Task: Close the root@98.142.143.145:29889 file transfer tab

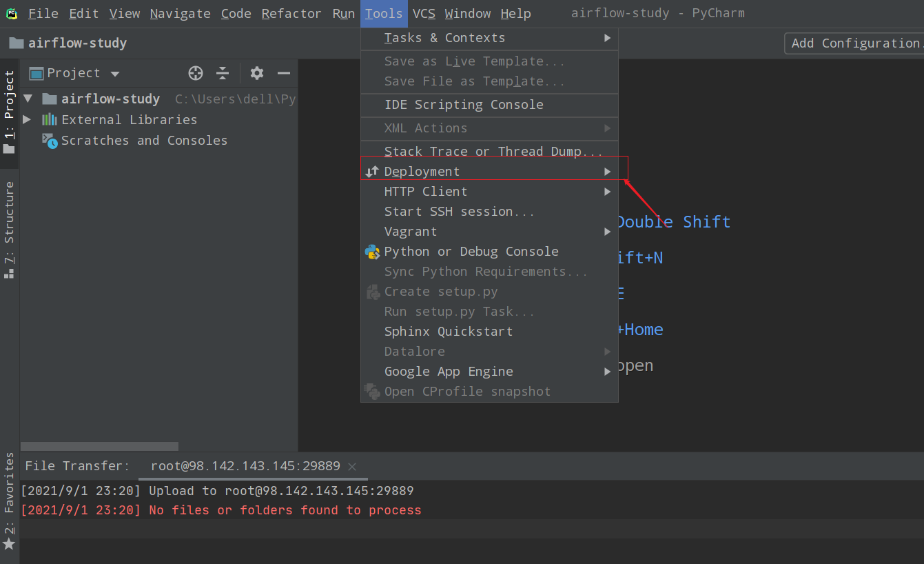Action: [x=352, y=467]
